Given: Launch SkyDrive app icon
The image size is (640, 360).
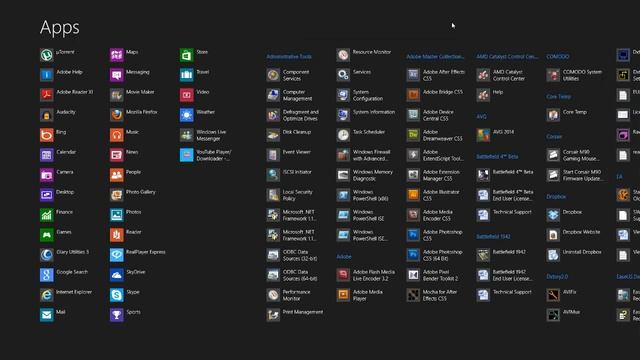Looking at the screenshot, I should [x=117, y=275].
